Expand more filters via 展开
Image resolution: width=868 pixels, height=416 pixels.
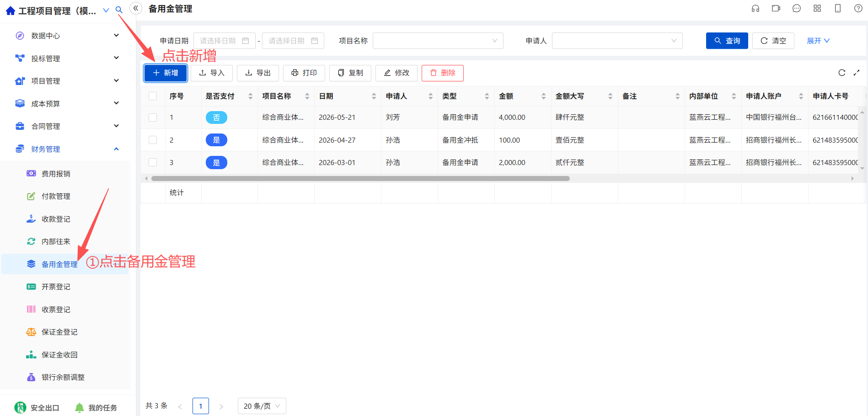(x=818, y=41)
